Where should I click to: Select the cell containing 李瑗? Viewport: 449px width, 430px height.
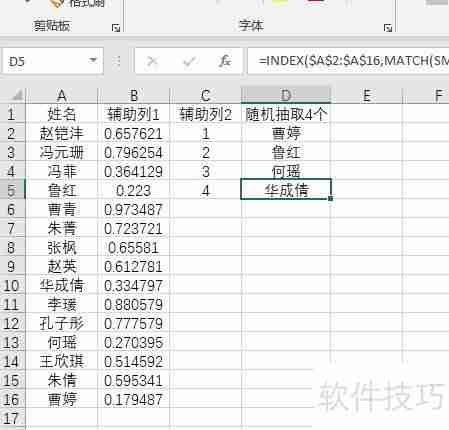62,305
